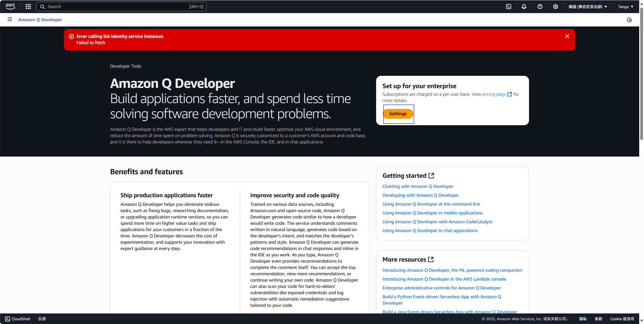The width and height of the screenshot is (644, 324).
Task: Open Cookie preferences in the footer
Action: (x=622, y=319)
